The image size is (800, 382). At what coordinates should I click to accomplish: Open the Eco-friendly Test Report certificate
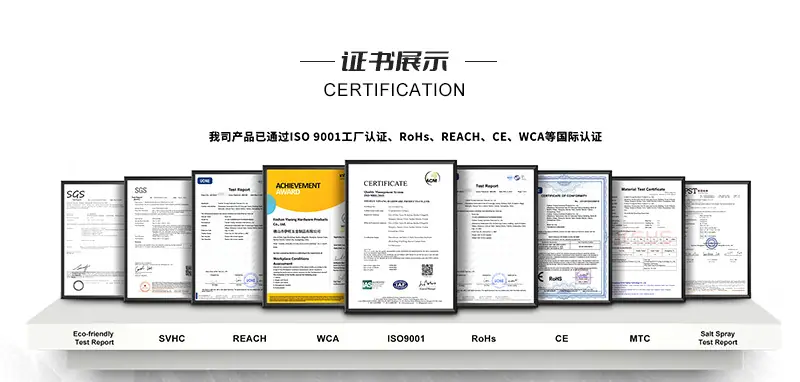click(93, 239)
